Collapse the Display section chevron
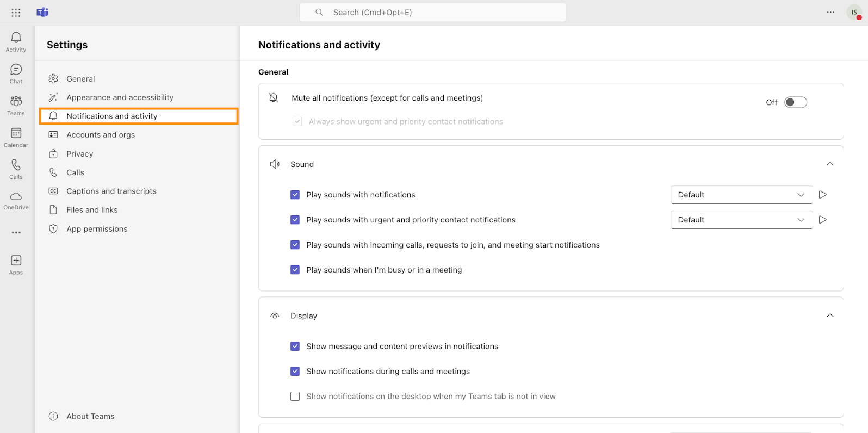The image size is (868, 433). tap(830, 316)
